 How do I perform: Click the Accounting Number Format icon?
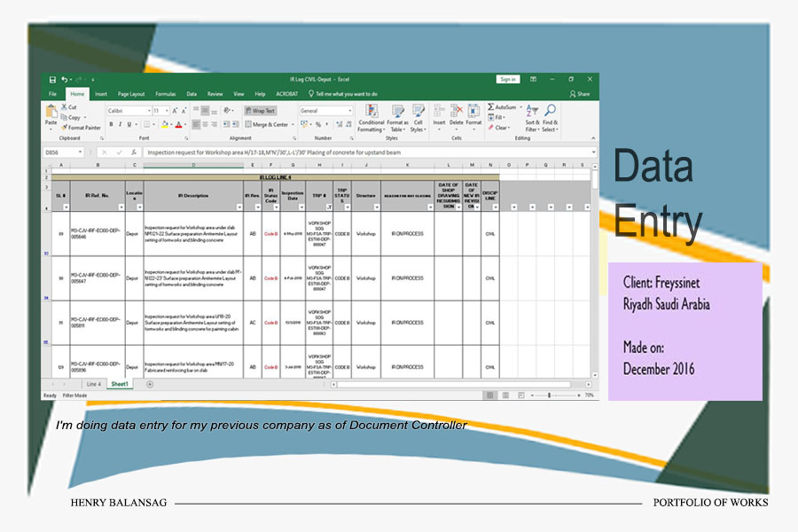click(304, 124)
